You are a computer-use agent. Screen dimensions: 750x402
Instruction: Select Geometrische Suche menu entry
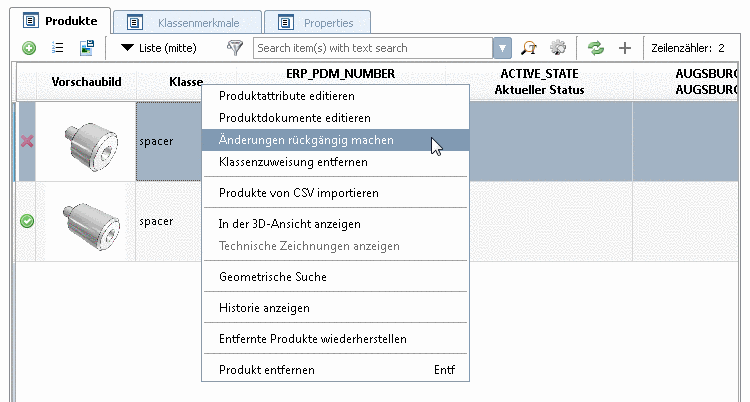click(335, 277)
